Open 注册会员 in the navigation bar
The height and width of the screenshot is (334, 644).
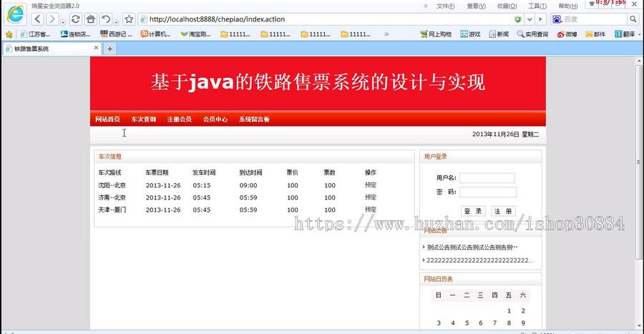point(180,119)
